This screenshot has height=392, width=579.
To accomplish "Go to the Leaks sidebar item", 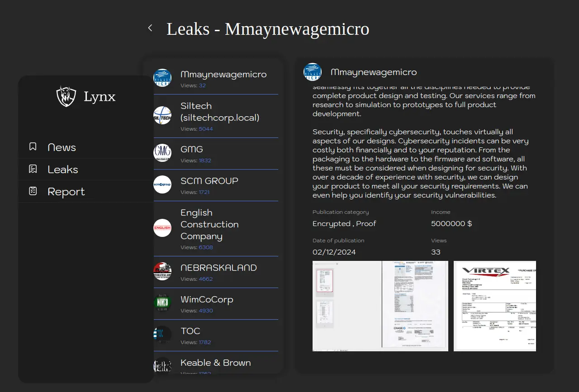I will [x=63, y=170].
